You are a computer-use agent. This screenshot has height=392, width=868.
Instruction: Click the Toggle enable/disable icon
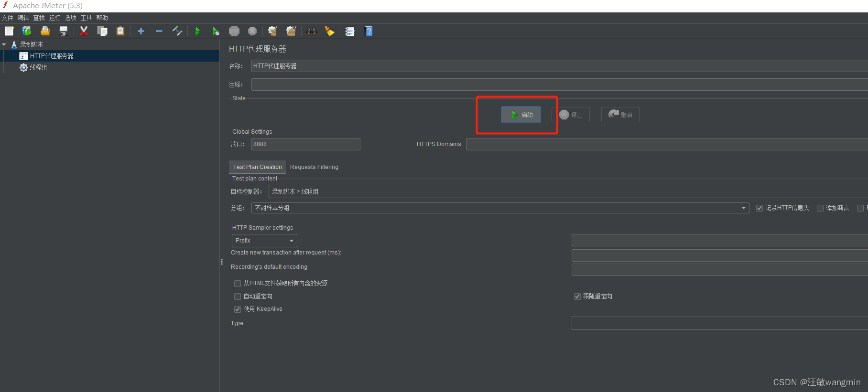click(177, 31)
